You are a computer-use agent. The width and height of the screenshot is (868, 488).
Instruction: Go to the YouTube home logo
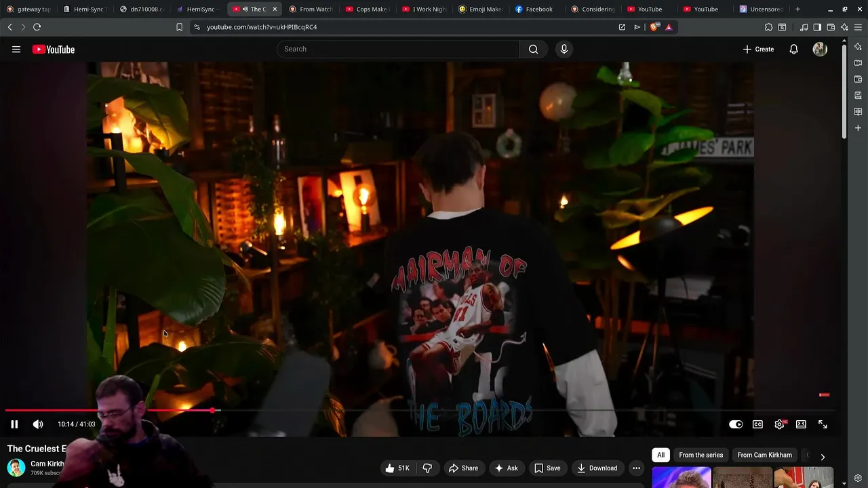[x=54, y=49]
